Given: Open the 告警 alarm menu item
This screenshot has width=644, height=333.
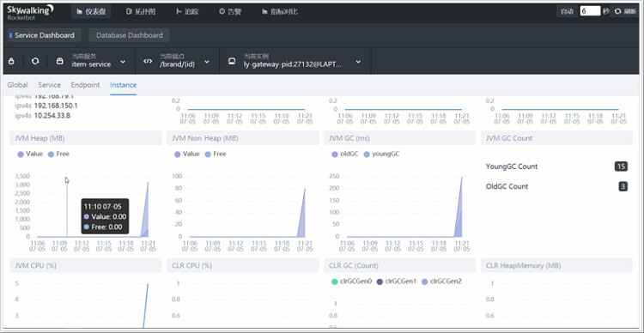Looking at the screenshot, I should (x=230, y=11).
